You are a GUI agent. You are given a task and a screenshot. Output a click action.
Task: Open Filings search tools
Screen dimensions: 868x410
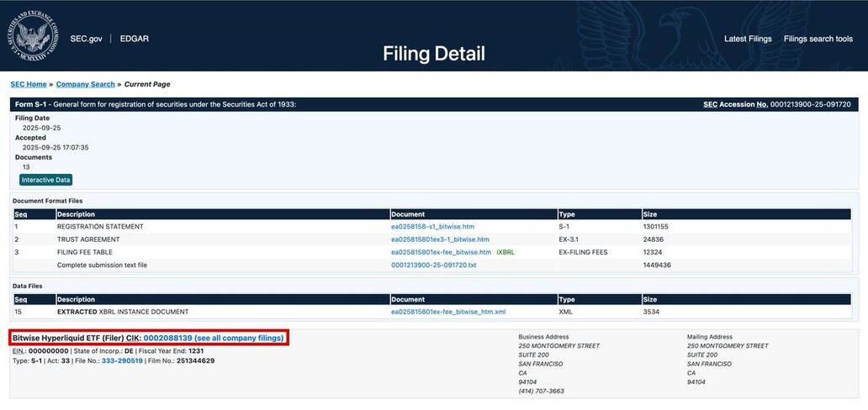[x=818, y=39]
